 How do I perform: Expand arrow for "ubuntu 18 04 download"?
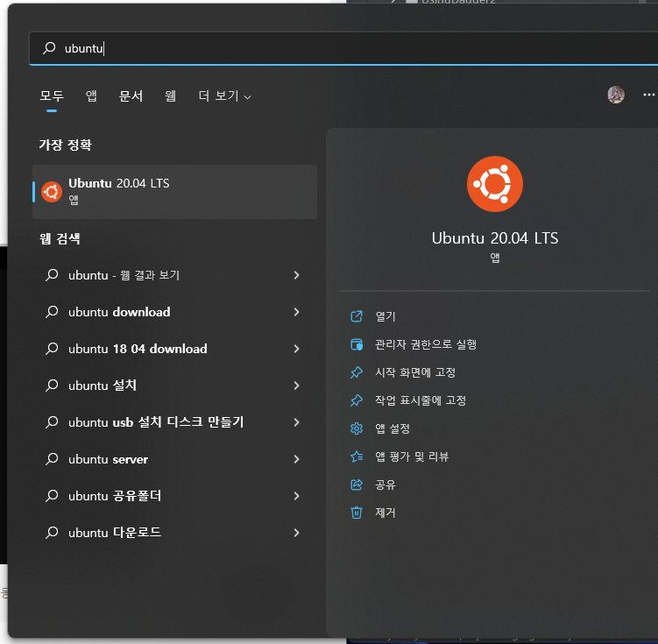[x=297, y=349]
